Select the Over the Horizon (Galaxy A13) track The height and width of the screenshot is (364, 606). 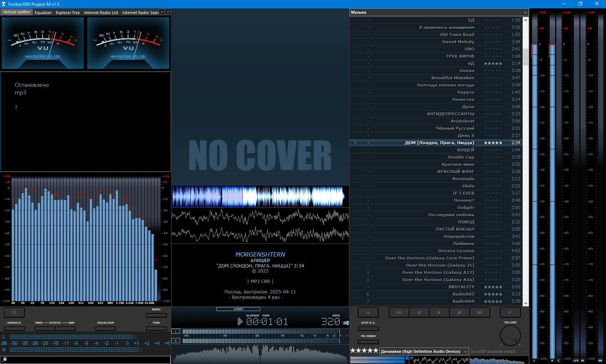(x=436, y=272)
